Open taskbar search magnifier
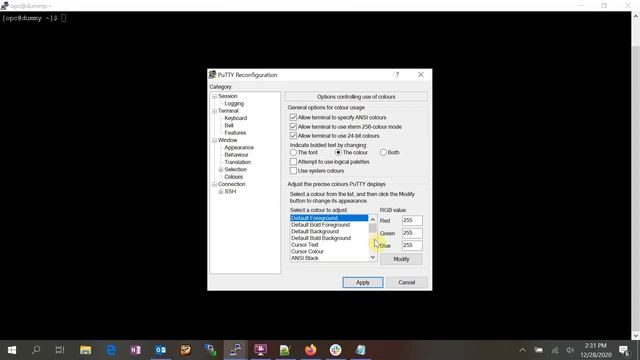Viewport: 640px width, 360px height. pos(36,350)
